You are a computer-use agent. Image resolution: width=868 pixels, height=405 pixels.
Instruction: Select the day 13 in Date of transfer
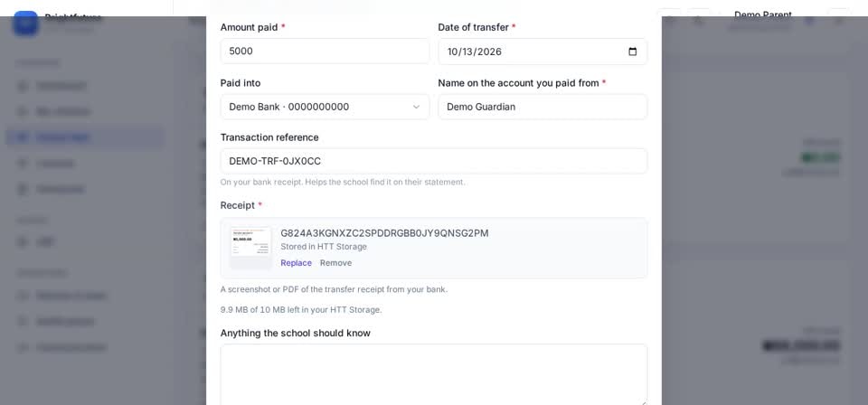468,52
